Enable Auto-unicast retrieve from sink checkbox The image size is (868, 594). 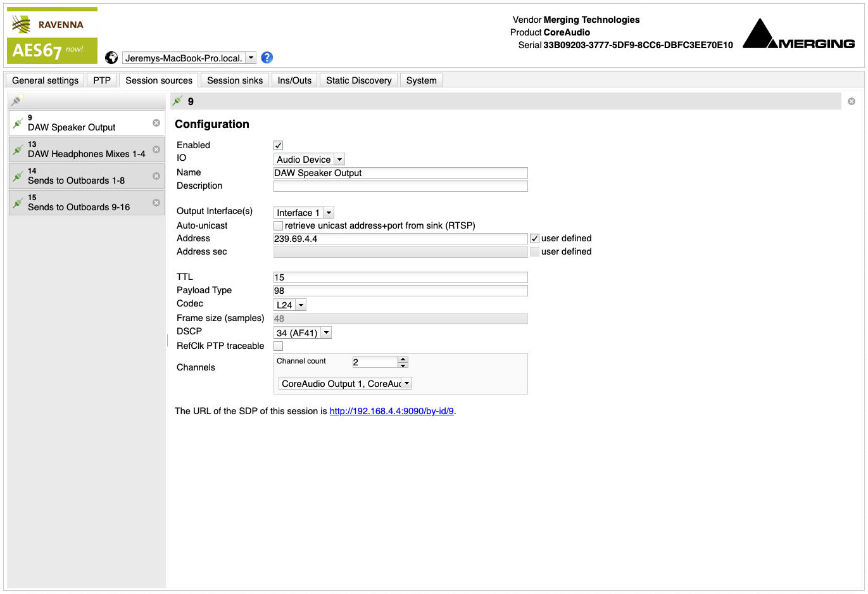coord(278,225)
